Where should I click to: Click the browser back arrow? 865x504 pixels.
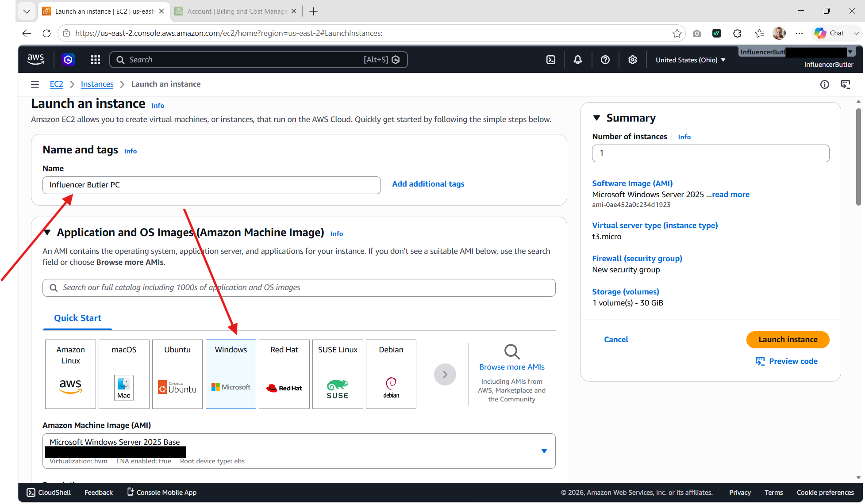(27, 33)
